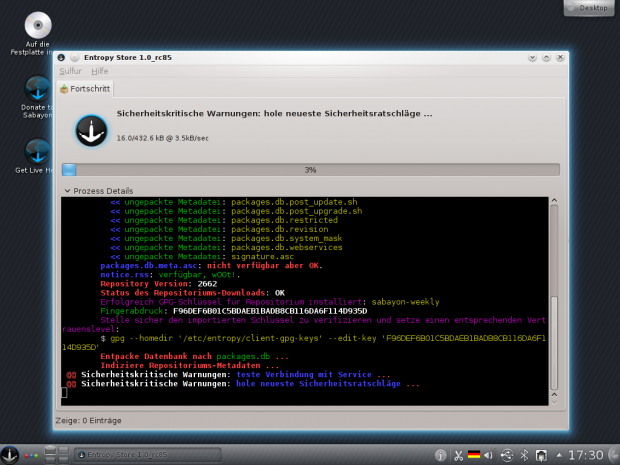620x465 pixels.
Task: Click the Entropy Store taskbar entry
Action: pos(119,454)
